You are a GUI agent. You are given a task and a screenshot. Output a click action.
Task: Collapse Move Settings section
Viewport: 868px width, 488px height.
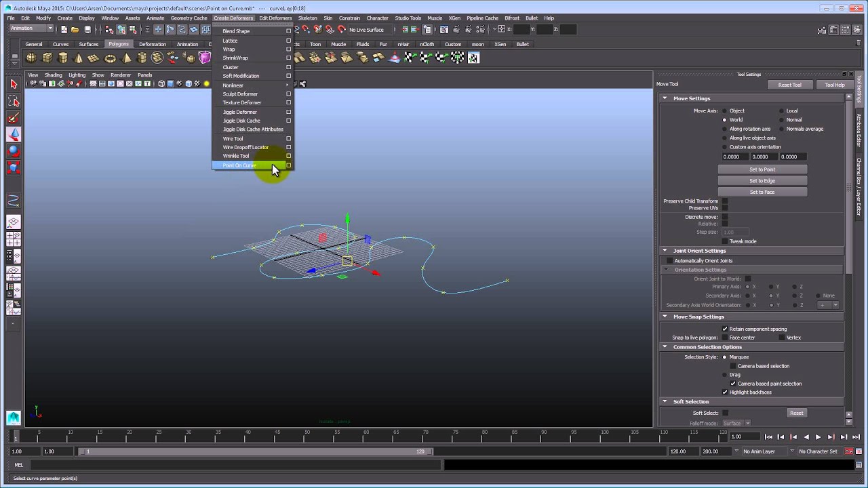coord(665,99)
